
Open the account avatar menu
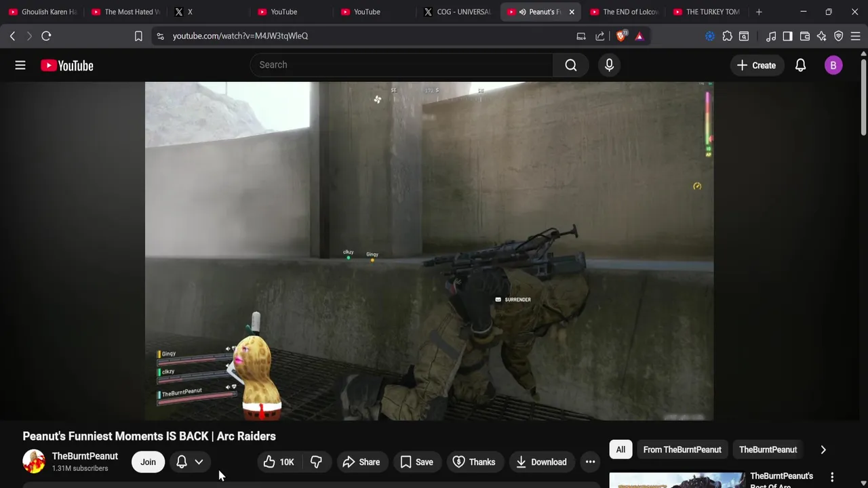(833, 65)
